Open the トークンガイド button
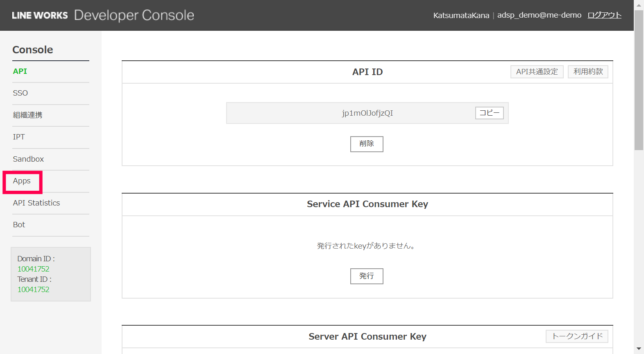This screenshot has height=354, width=644. (577, 336)
